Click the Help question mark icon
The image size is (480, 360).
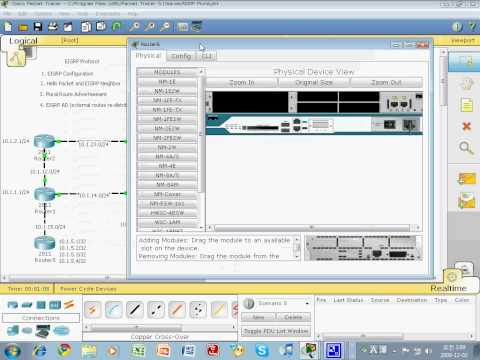point(472,27)
